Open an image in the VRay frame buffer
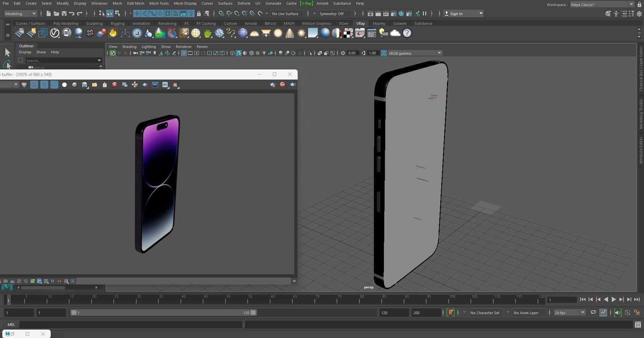 pos(95,85)
